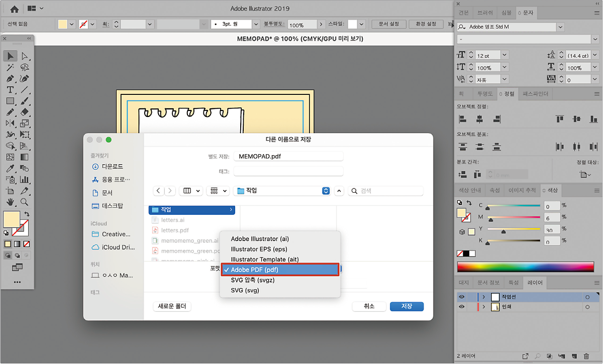Enable Draw Behind mode in toolbox
The height and width of the screenshot is (364, 603).
tap(17, 255)
